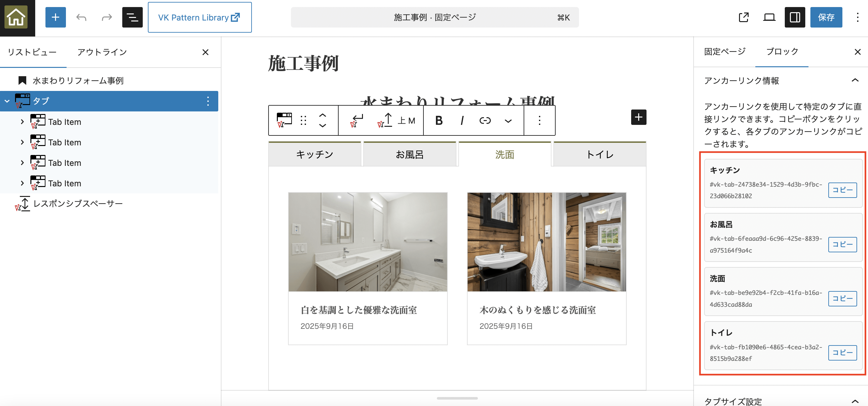Click the block inserter plus button
This screenshot has height=406, width=868.
pyautogui.click(x=56, y=17)
